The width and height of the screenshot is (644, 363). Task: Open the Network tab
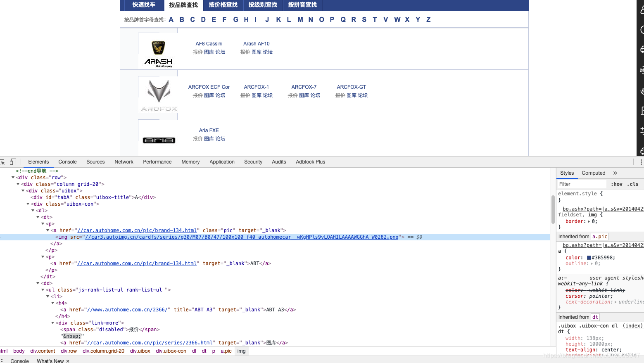point(124,162)
